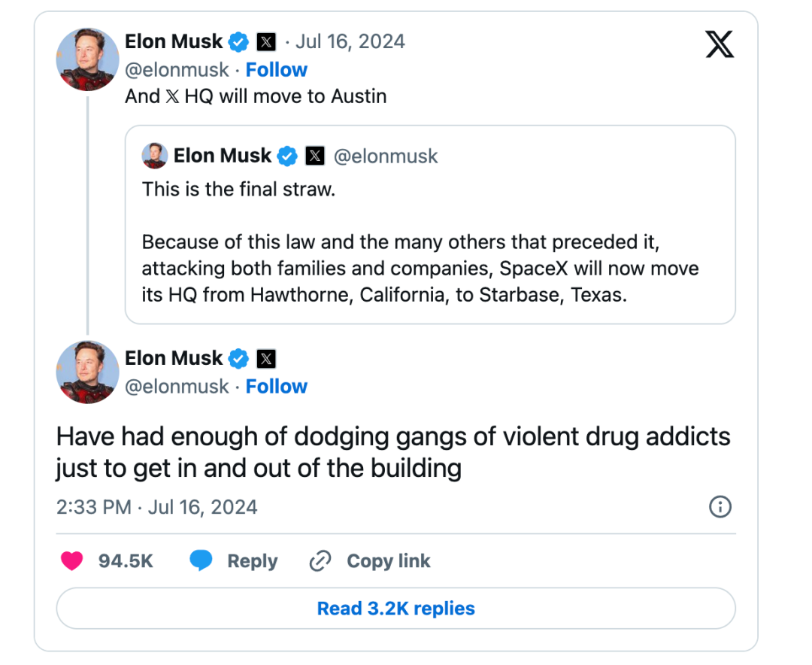This screenshot has width=812, height=665.
Task: Open the quoted tweet about SpaceX HQ move
Action: tap(429, 241)
